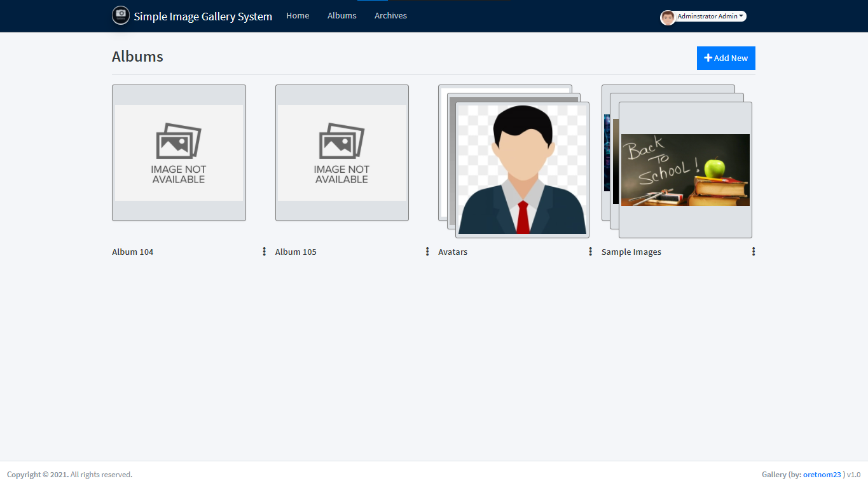Open the three-dot menu for Album 105
This screenshot has width=868, height=488.
pos(427,252)
